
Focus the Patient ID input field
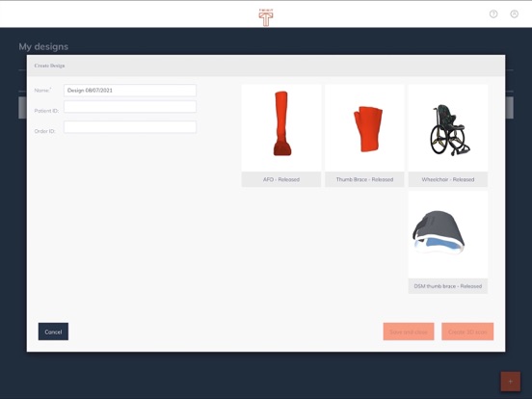coord(130,107)
